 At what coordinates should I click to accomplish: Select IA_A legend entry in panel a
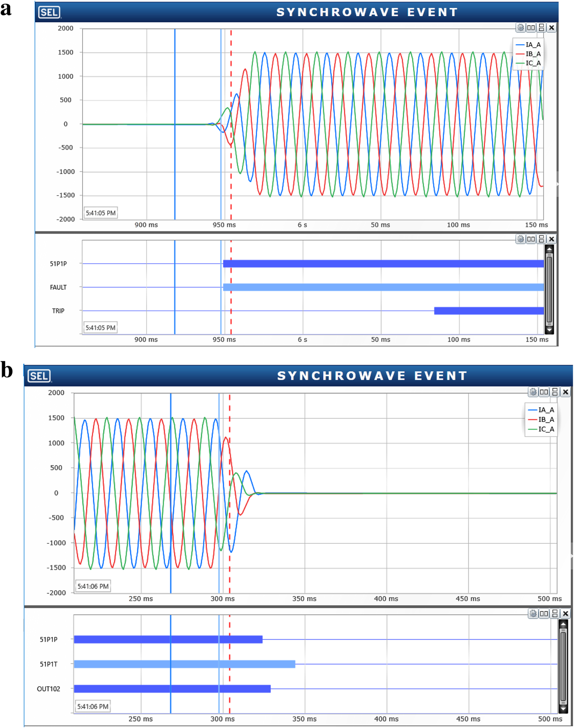point(529,45)
